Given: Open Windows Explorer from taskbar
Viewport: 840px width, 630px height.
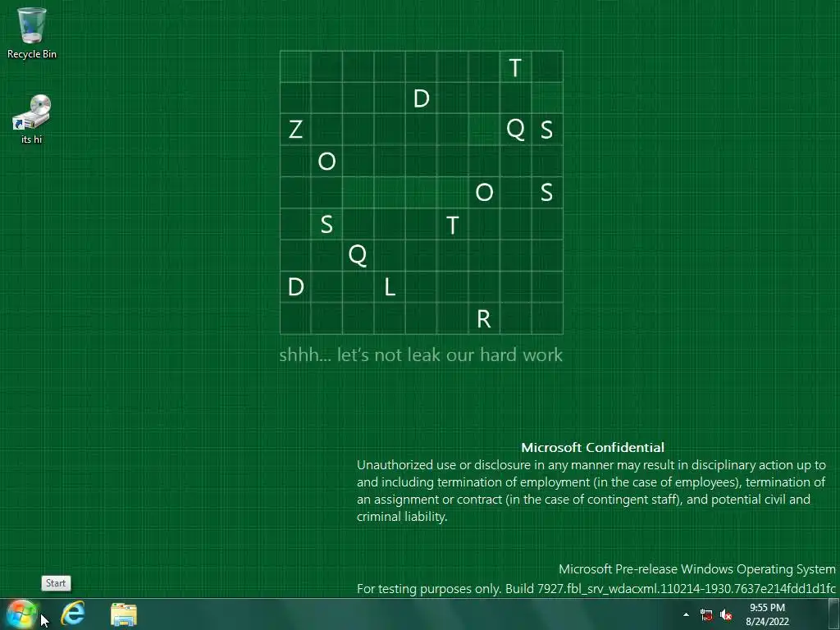Looking at the screenshot, I should 124,614.
